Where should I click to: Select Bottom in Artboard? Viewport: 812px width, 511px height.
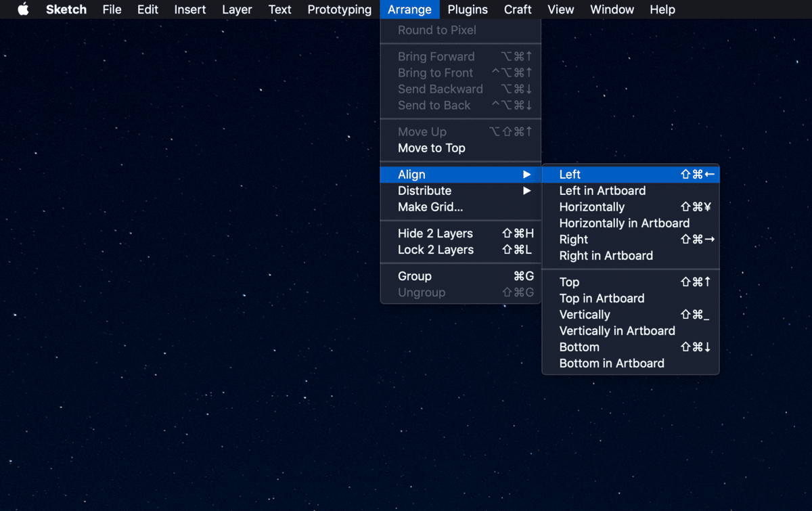[x=631, y=363]
